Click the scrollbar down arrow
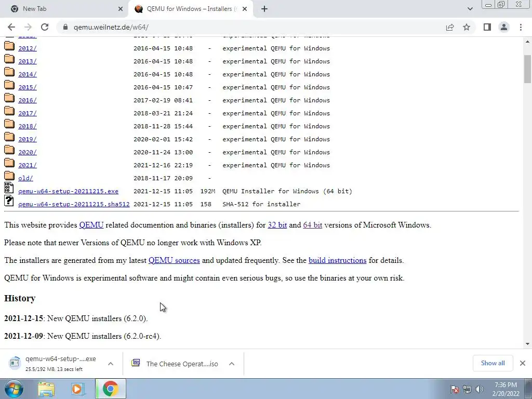 [527, 344]
